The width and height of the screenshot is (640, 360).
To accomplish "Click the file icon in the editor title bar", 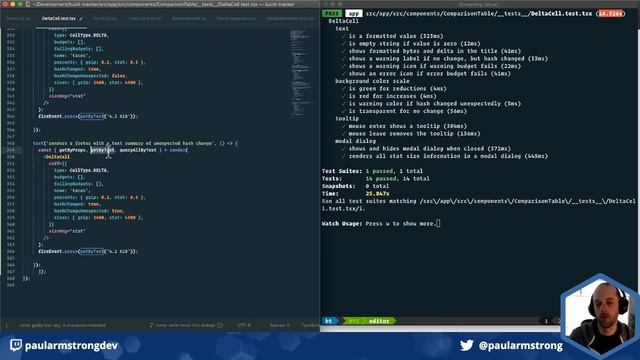I will 28,4.
